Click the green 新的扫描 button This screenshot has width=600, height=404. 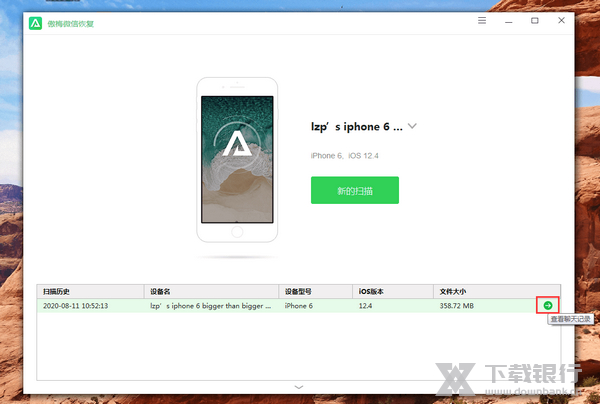click(354, 190)
